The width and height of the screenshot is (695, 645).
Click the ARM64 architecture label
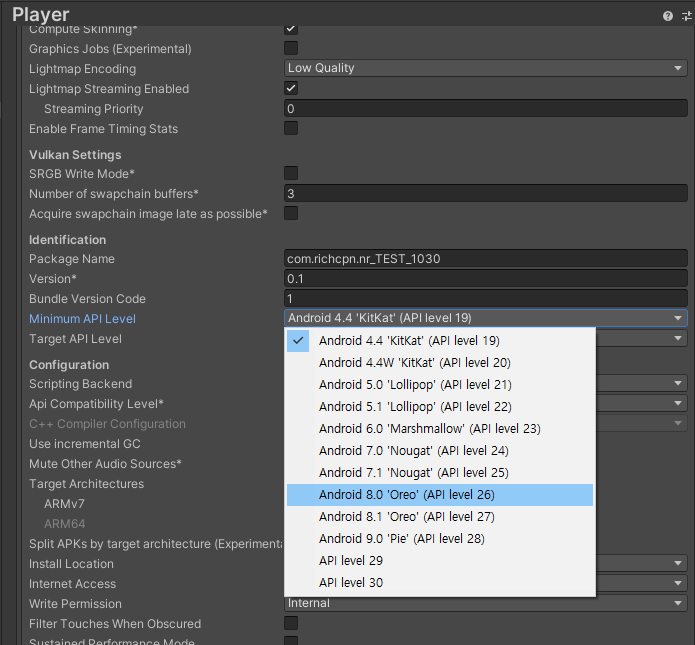65,524
